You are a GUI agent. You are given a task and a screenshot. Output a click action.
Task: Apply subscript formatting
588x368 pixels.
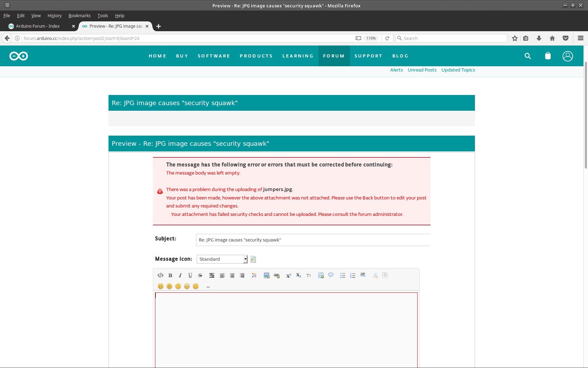[x=299, y=275]
